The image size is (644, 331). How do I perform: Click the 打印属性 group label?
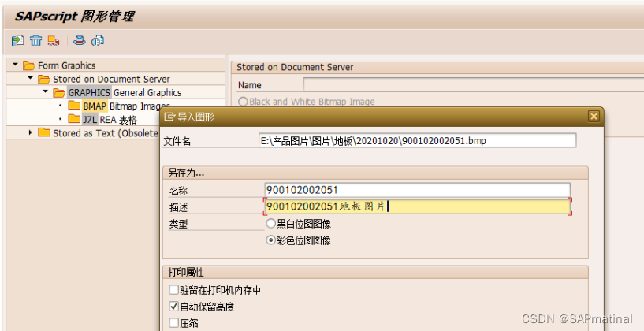click(x=186, y=272)
